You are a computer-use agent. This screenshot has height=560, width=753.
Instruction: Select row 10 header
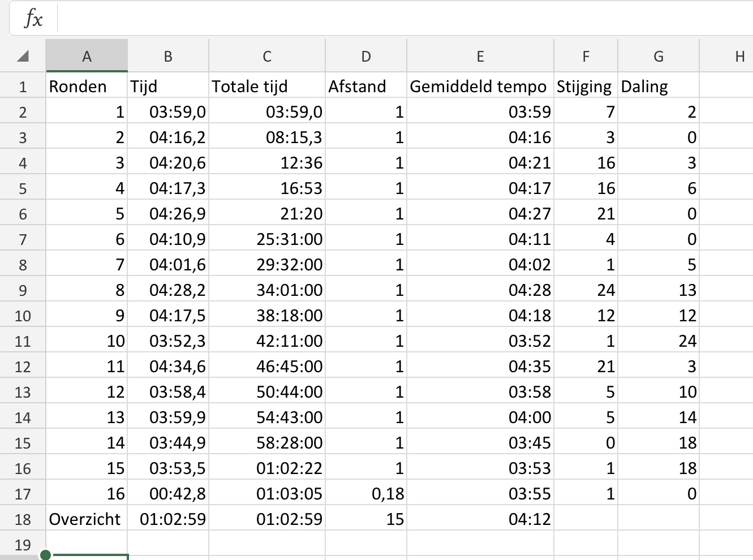coord(23,316)
